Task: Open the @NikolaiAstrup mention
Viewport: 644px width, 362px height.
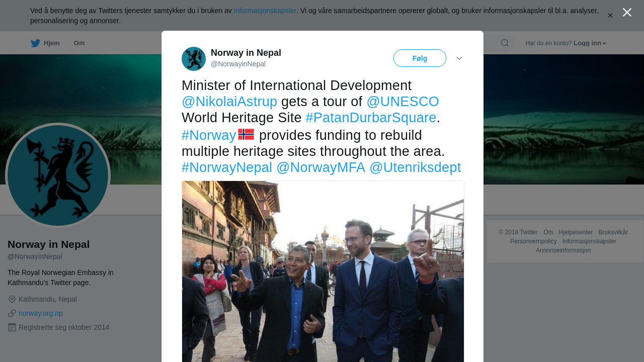Action: click(x=229, y=102)
